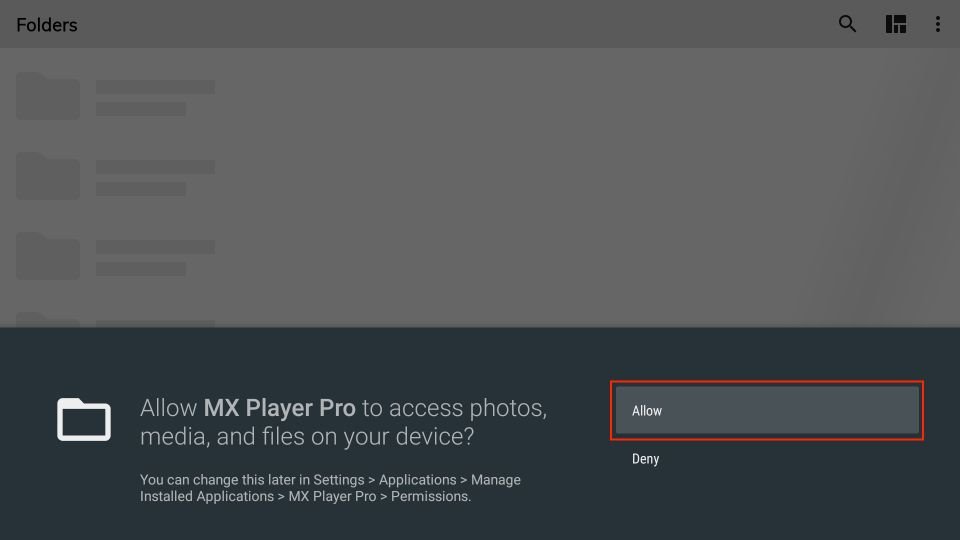Click the Folders title text
The height and width of the screenshot is (540, 960).
click(47, 25)
